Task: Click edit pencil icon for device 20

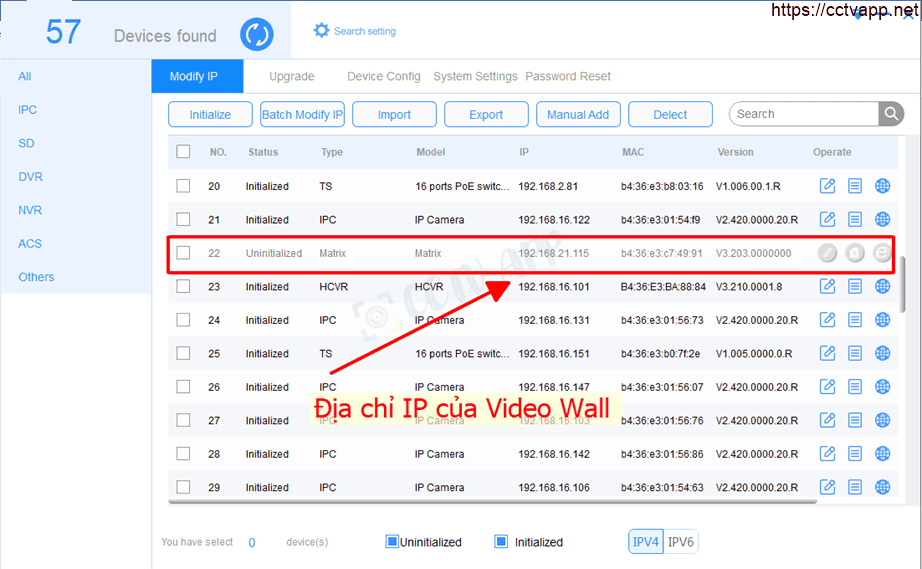Action: click(x=827, y=186)
